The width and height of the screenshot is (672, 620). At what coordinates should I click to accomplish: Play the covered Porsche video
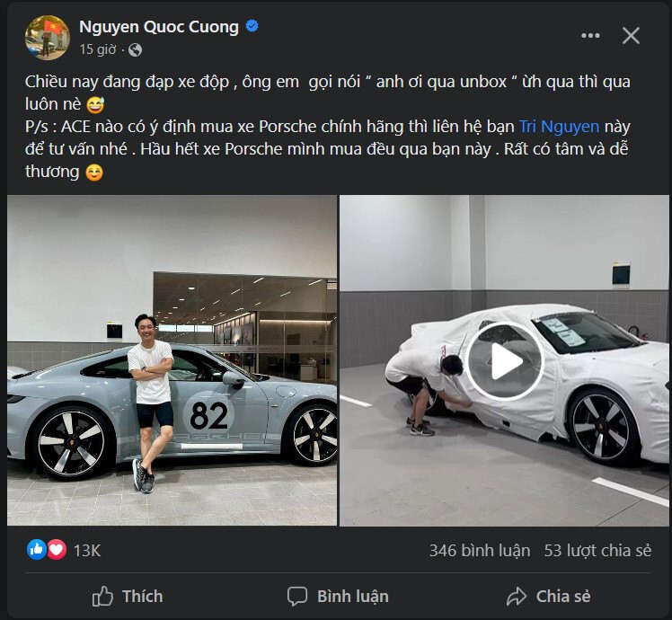(505, 360)
